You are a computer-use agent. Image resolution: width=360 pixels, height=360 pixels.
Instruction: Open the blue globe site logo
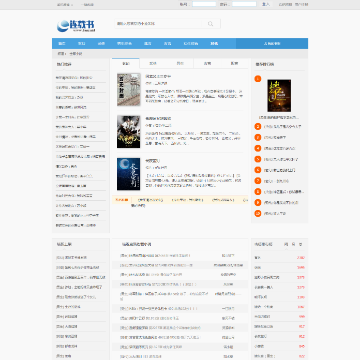[76, 26]
